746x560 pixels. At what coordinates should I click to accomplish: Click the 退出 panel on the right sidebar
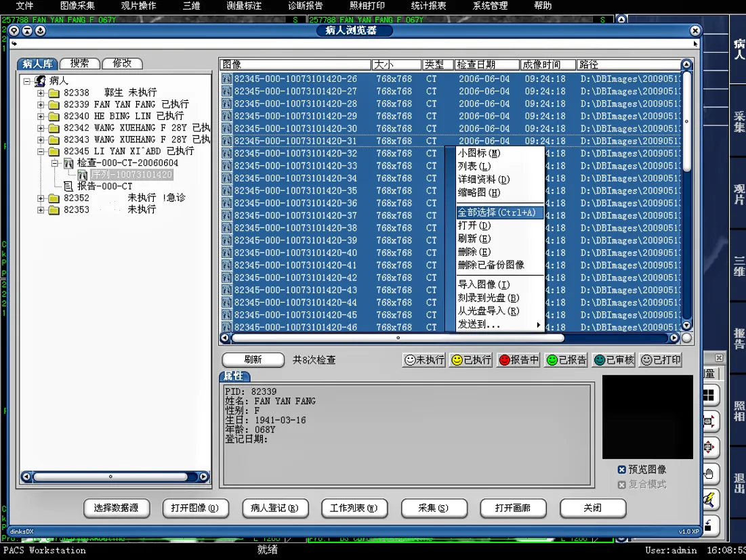point(739,483)
